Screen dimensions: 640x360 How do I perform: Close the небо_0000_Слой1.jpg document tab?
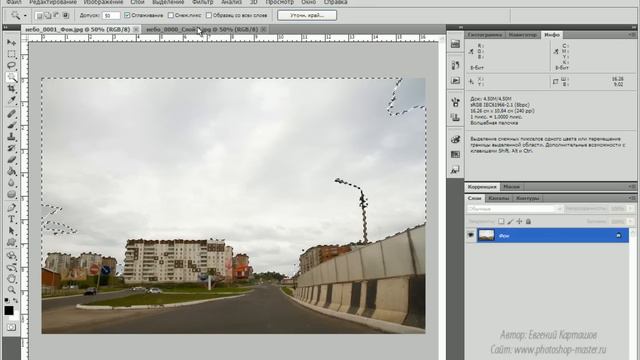coord(264,29)
